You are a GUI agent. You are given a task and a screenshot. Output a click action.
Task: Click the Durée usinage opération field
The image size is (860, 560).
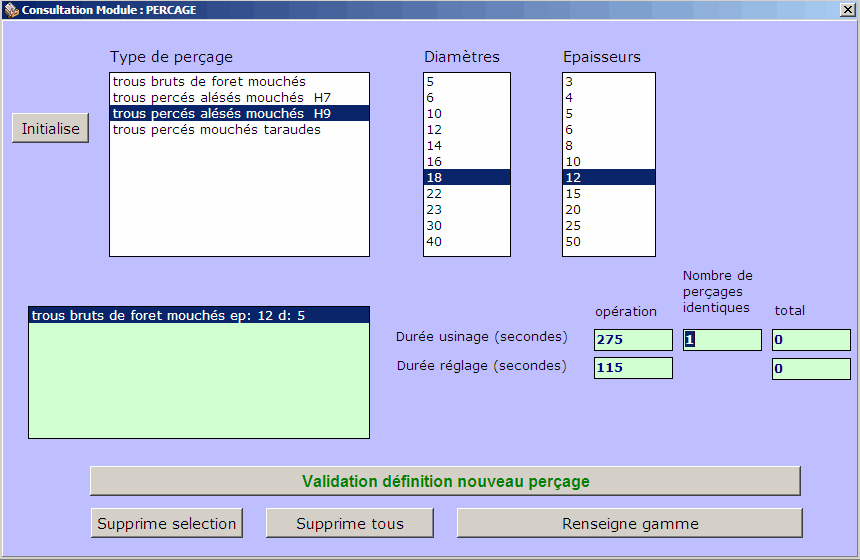(632, 340)
